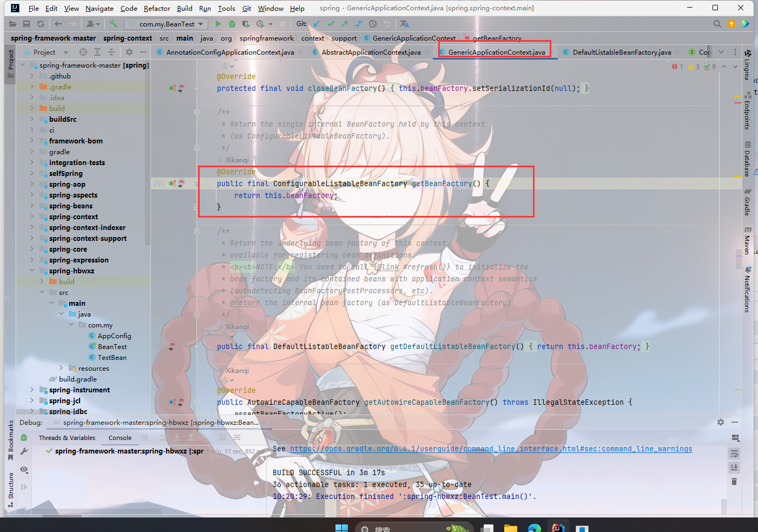Hide the Project panel minus icon
Image resolution: width=758 pixels, height=532 pixels.
pos(143,52)
